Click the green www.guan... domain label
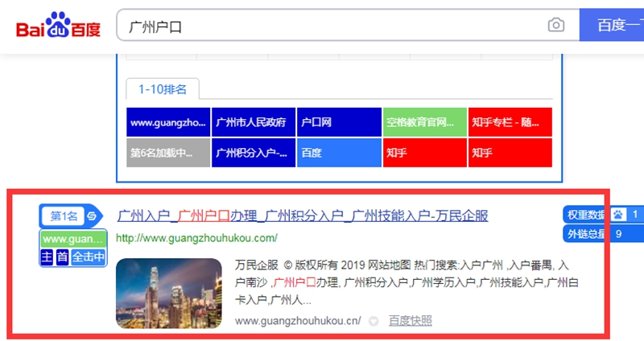The width and height of the screenshot is (644, 341). click(73, 239)
